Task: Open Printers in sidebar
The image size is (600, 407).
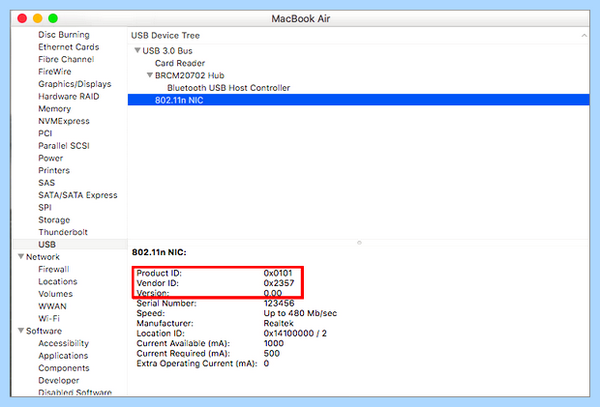Action: pos(54,170)
